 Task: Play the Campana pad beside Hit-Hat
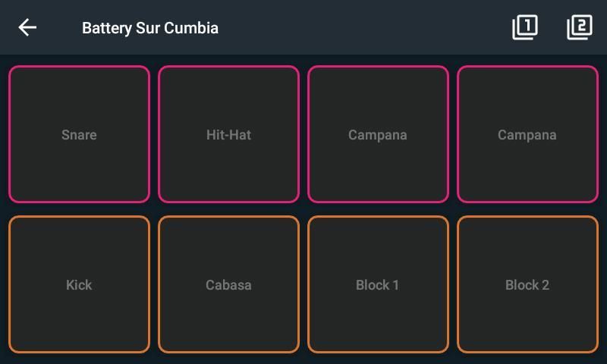(x=378, y=134)
